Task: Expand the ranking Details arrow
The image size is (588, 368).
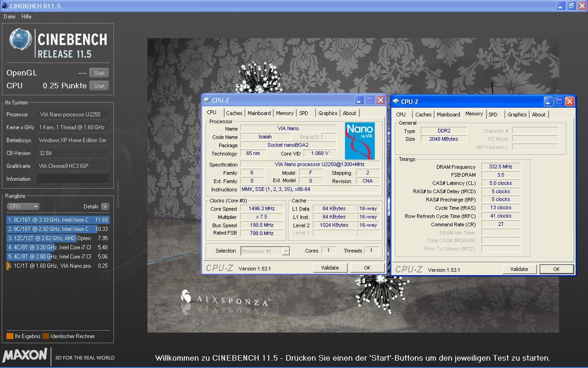Action: click(x=105, y=207)
